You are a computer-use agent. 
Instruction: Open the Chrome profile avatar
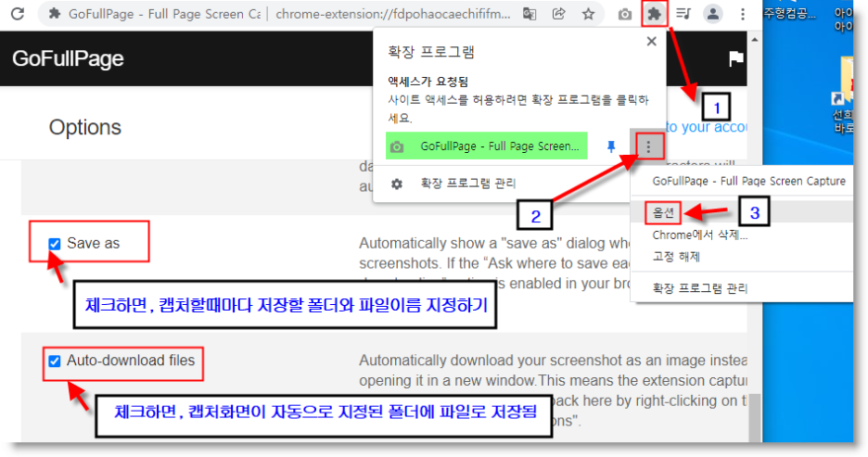(x=713, y=14)
